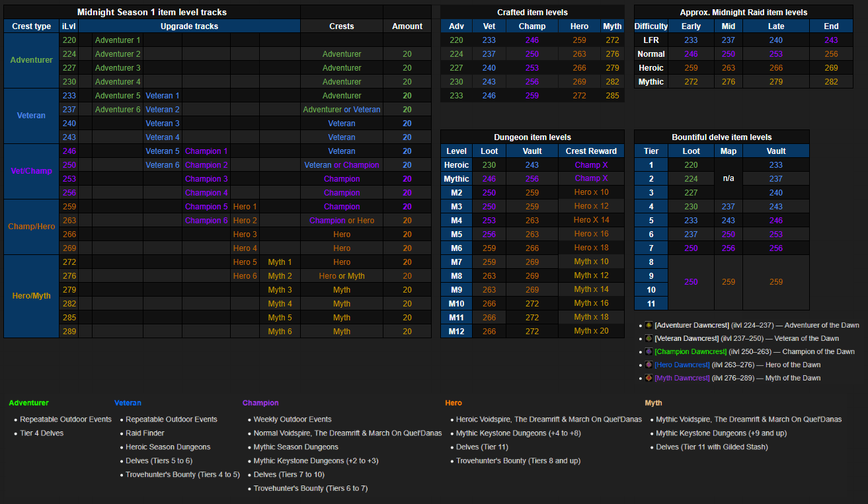This screenshot has width=868, height=504.
Task: Click the Champ header in crafted items table
Action: 532,26
